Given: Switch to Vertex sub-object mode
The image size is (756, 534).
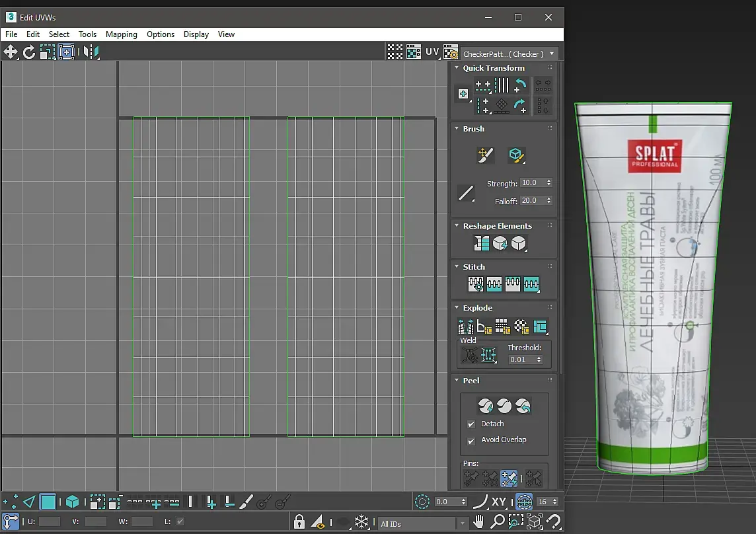Looking at the screenshot, I should [x=11, y=502].
